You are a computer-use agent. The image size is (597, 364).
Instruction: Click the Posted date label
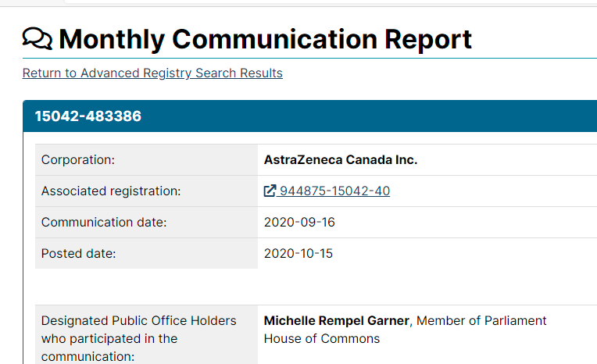78,254
